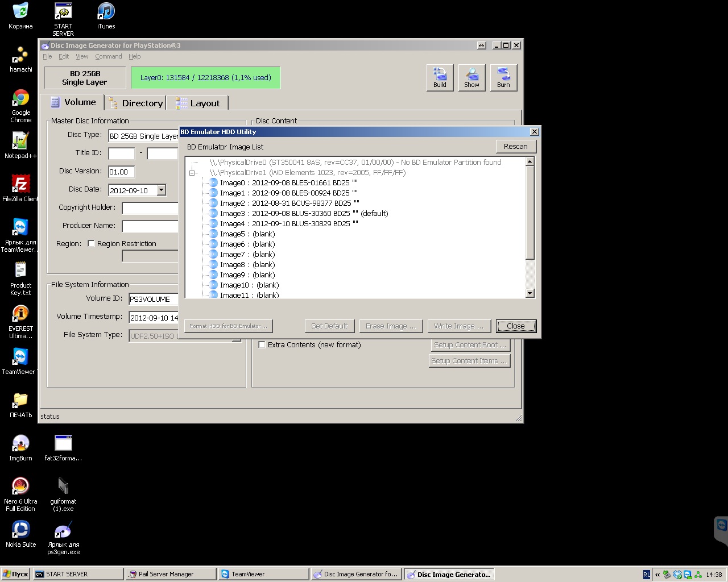Click Close in BD Emulator dialog
This screenshot has height=582, width=728.
tap(515, 326)
